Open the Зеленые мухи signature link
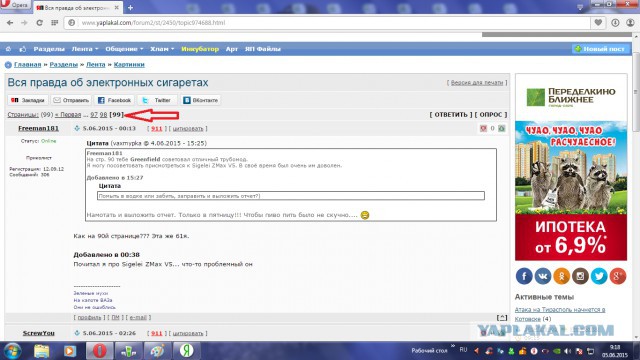640x360 pixels. [x=91, y=293]
